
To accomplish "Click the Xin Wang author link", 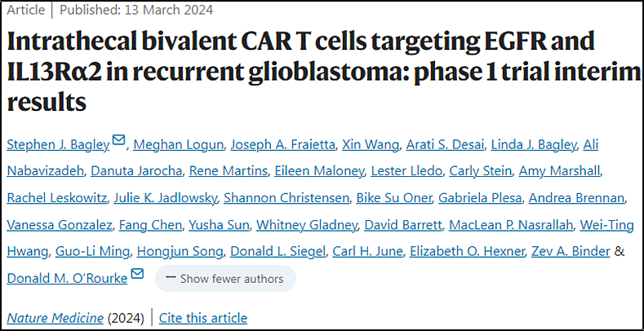I will click(x=371, y=145).
